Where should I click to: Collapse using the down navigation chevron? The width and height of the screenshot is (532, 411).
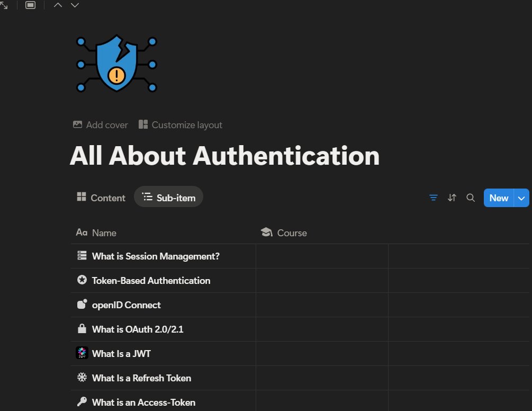click(74, 5)
